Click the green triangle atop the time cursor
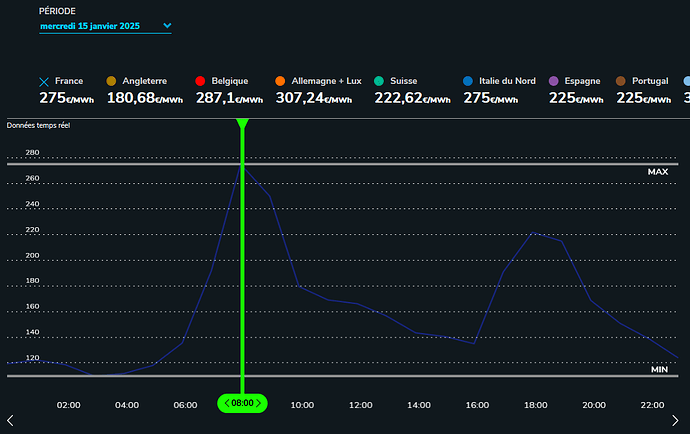The width and height of the screenshot is (690, 434). coord(242,124)
